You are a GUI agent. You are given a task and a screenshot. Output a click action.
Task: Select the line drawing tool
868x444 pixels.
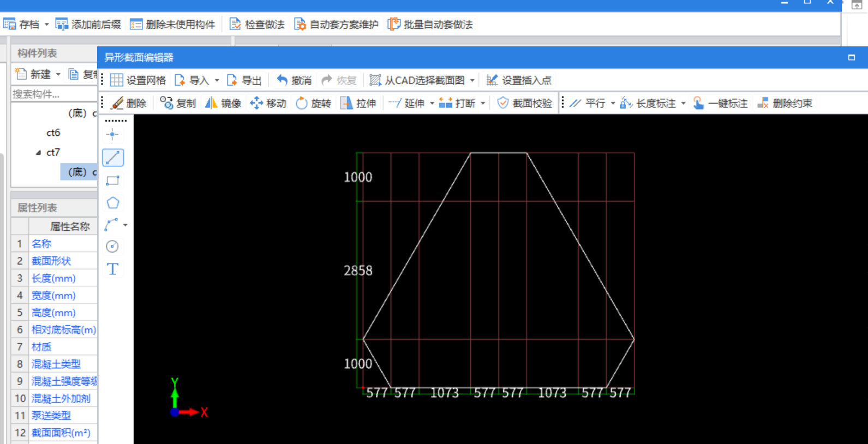tap(113, 158)
